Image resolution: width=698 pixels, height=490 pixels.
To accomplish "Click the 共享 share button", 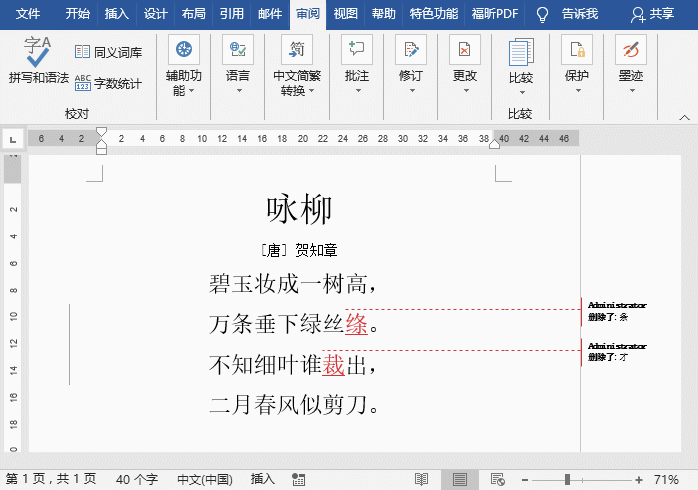I will point(653,14).
